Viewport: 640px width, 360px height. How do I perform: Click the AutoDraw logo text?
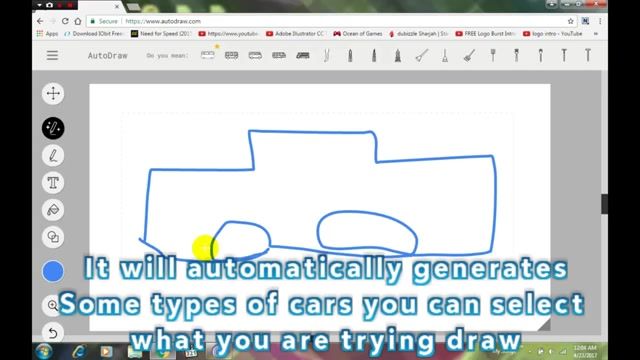click(x=108, y=56)
